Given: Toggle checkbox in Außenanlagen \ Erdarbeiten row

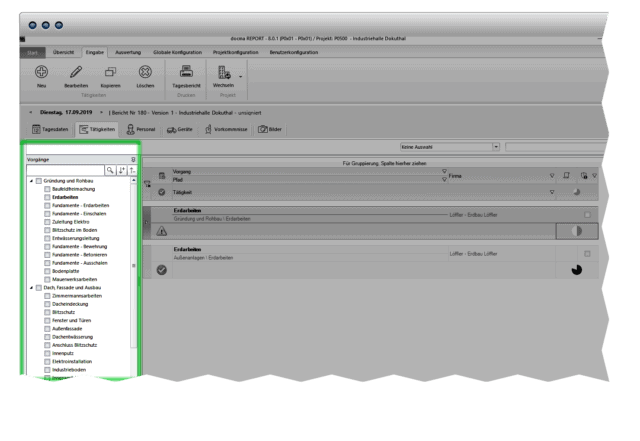Looking at the screenshot, I should point(587,254).
